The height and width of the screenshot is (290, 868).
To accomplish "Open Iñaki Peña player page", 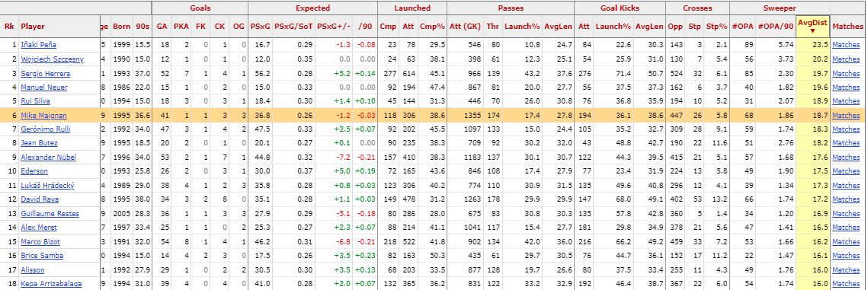I will (38, 46).
